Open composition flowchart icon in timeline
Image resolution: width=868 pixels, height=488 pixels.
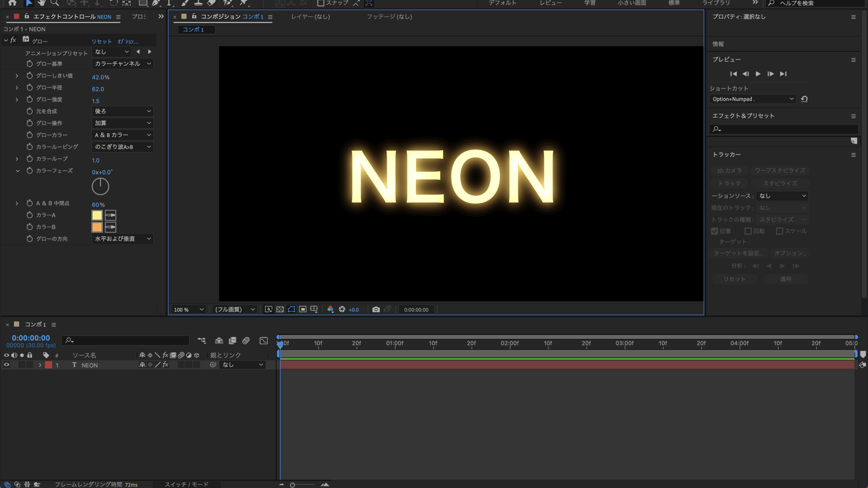coord(202,341)
